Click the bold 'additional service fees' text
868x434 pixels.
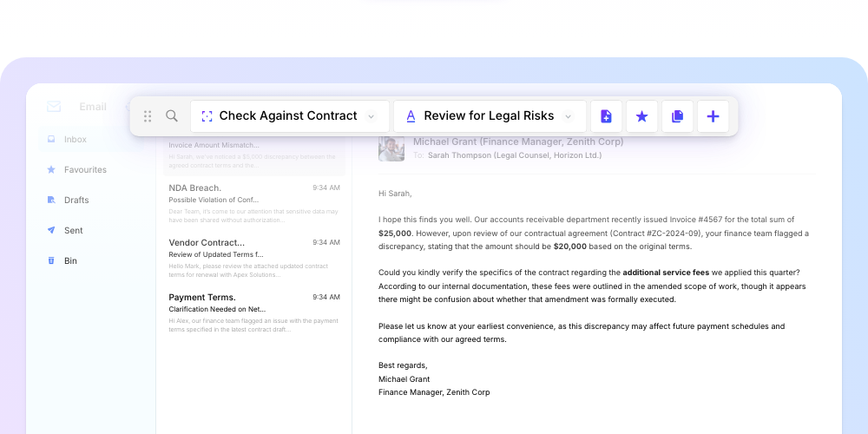click(666, 273)
